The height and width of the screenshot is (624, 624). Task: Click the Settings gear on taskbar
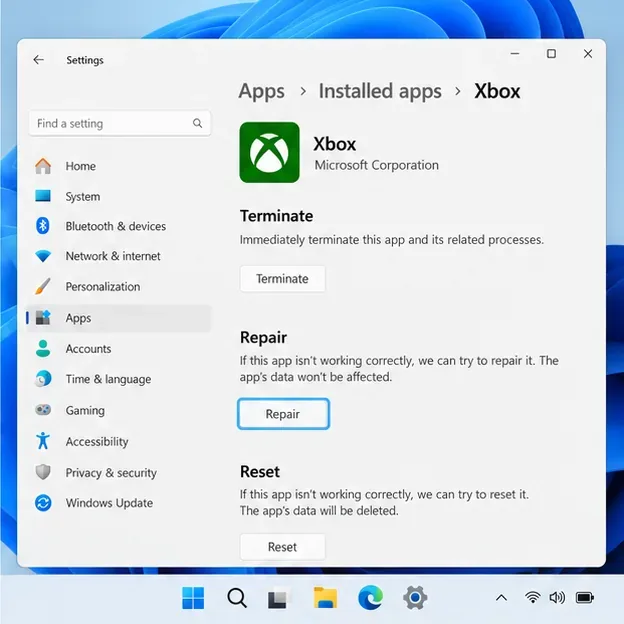tap(415, 598)
